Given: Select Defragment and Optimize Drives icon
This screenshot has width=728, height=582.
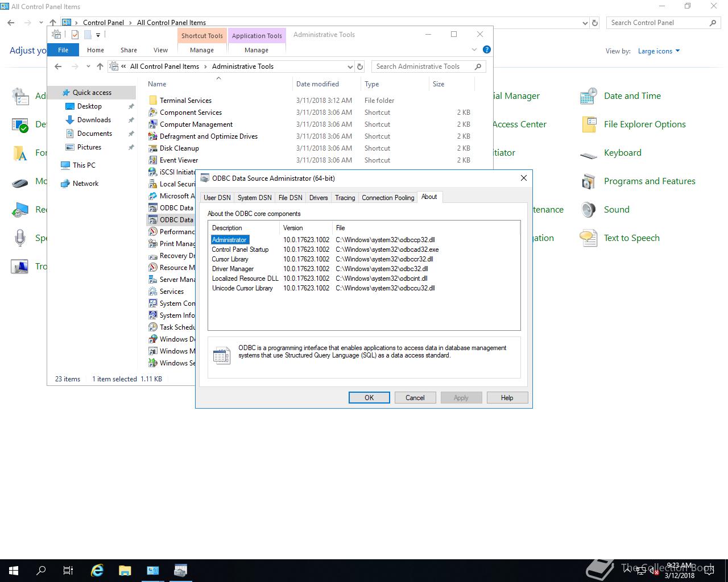Looking at the screenshot, I should [x=152, y=136].
